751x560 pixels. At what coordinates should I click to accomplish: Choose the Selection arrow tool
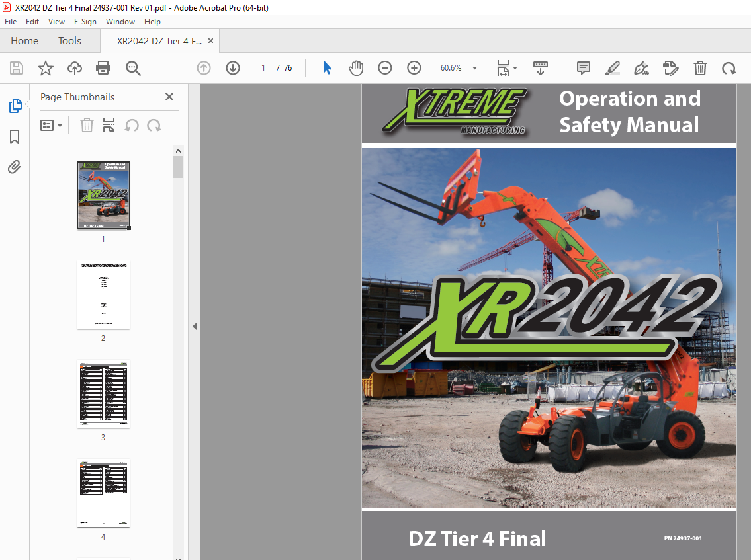pos(327,68)
